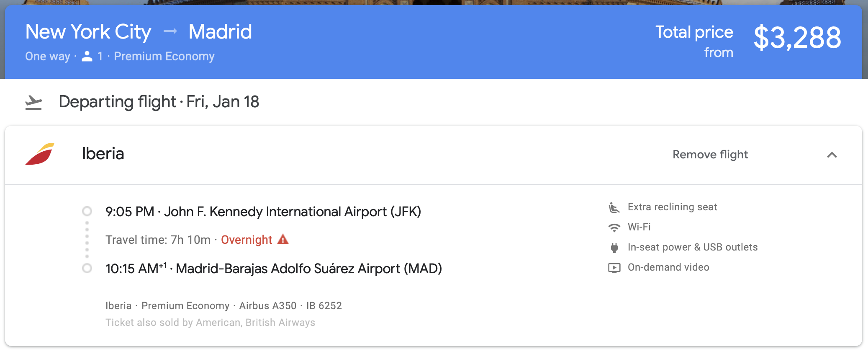Viewport: 868px width, 354px height.
Task: Click the arrow between New York City and Madrid
Action: click(x=170, y=31)
